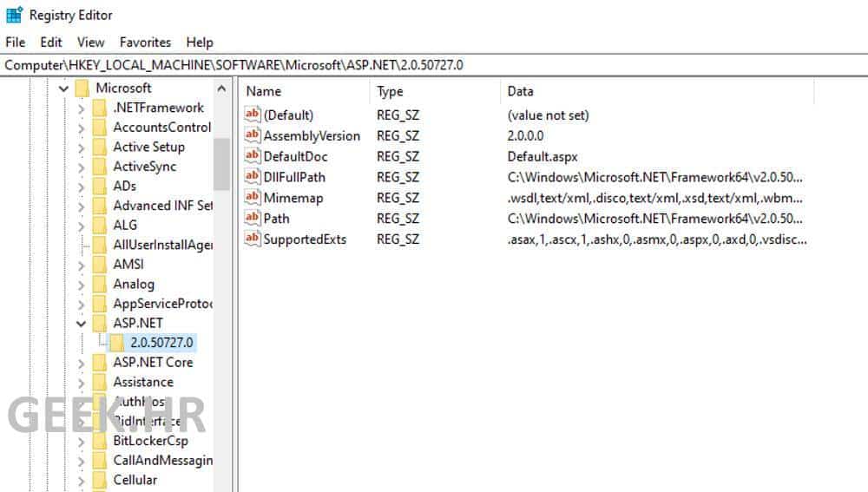
Task: Click the registry path address bar
Action: (x=434, y=65)
